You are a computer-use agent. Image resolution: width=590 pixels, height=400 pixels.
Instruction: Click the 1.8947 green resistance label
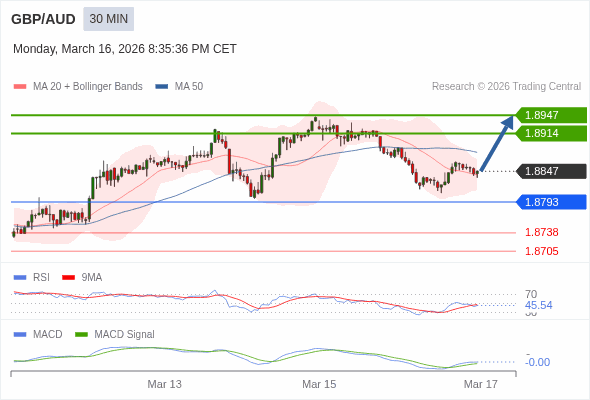pos(551,115)
